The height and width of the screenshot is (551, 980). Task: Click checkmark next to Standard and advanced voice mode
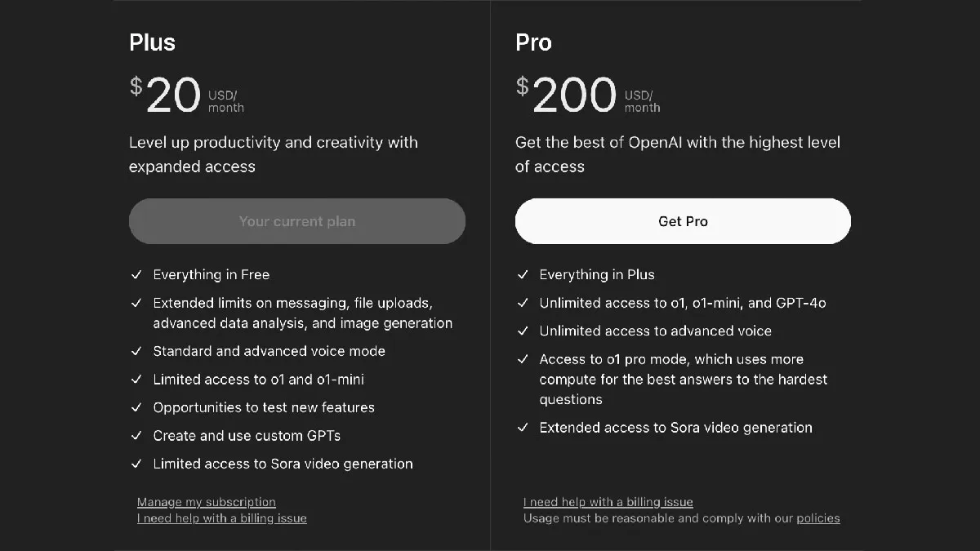[136, 351]
